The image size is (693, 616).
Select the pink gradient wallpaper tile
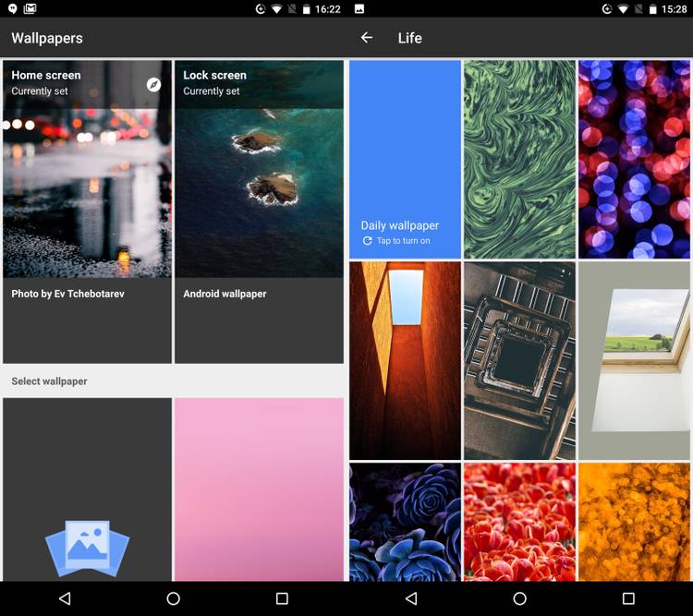(259, 489)
